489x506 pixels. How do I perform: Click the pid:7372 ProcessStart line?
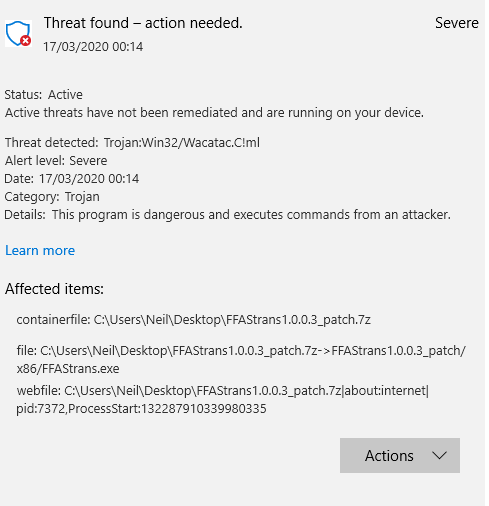[141, 409]
